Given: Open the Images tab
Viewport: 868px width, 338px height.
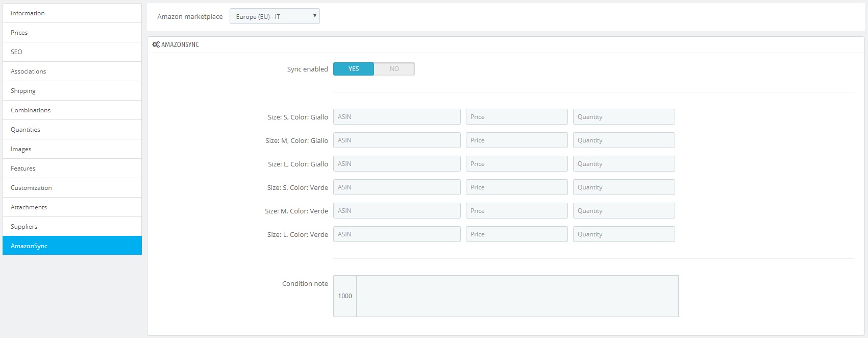Looking at the screenshot, I should [72, 149].
